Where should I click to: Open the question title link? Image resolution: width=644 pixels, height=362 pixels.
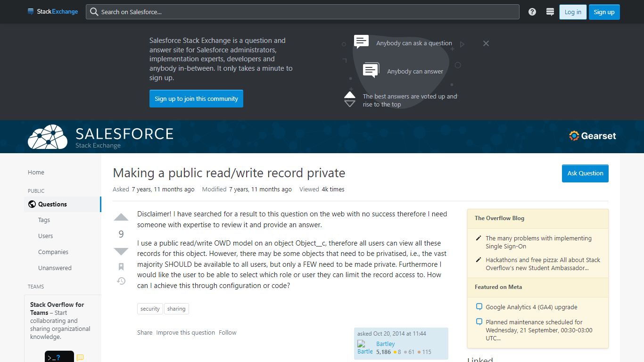click(229, 173)
